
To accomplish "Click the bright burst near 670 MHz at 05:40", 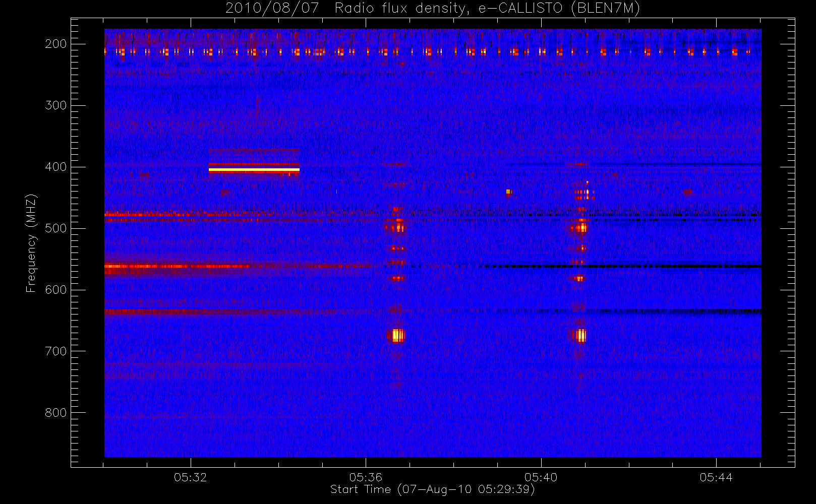I will 580,336.
